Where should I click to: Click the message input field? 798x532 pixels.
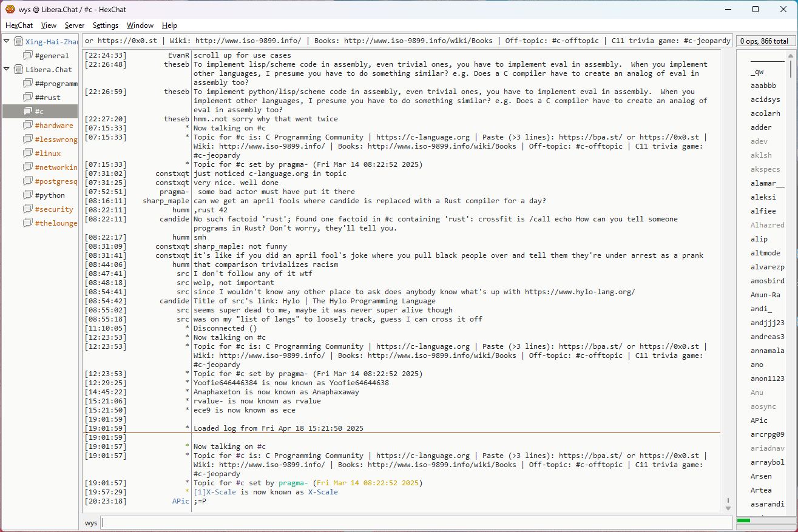(x=416, y=523)
